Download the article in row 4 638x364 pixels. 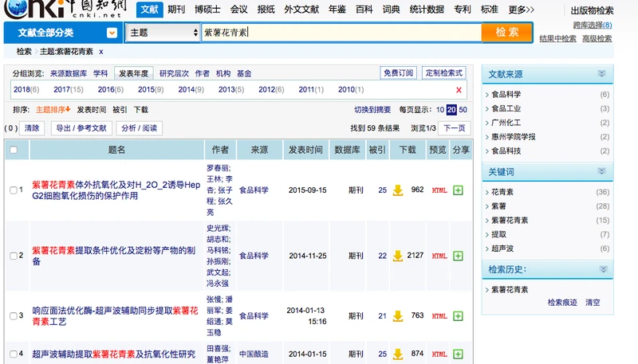coord(398,354)
